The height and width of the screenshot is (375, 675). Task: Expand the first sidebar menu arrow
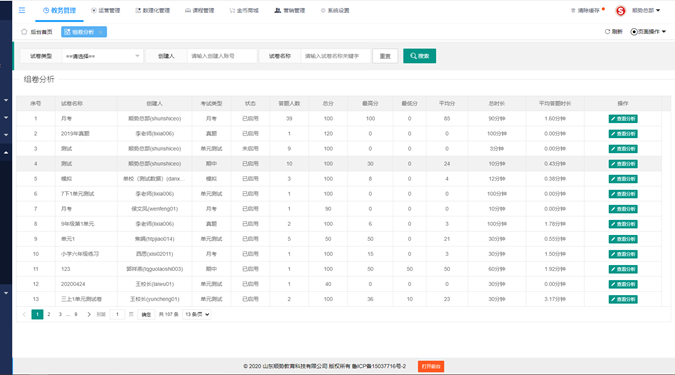pyautogui.click(x=6, y=100)
